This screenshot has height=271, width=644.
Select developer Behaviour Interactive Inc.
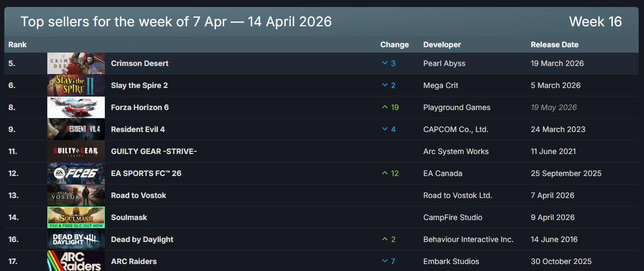pyautogui.click(x=468, y=239)
